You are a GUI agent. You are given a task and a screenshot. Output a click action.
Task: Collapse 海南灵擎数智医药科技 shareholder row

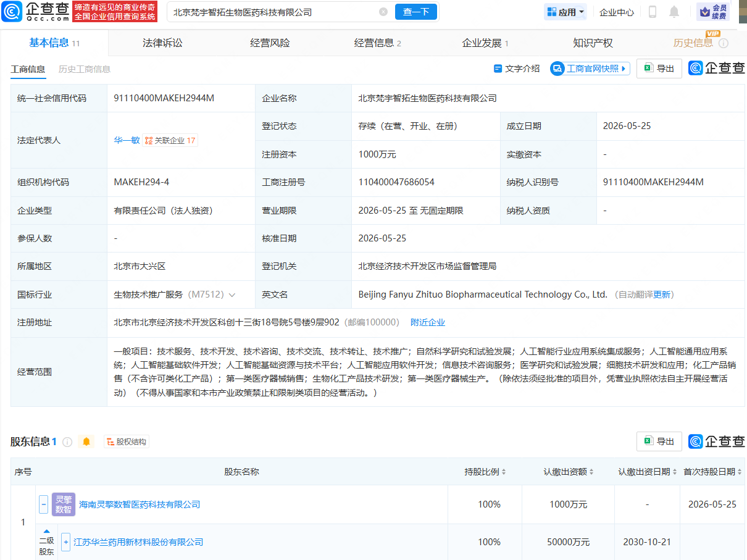tap(43, 504)
